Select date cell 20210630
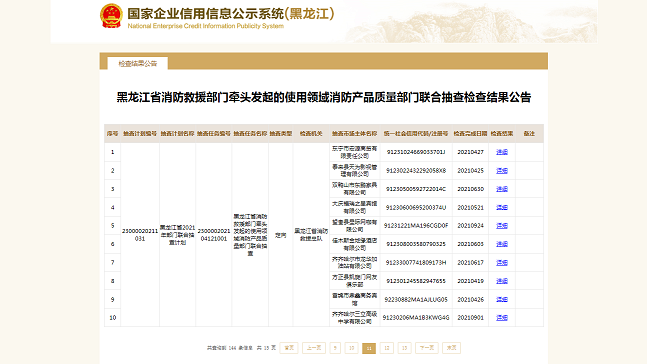This screenshot has height=364, width=647. click(470, 189)
